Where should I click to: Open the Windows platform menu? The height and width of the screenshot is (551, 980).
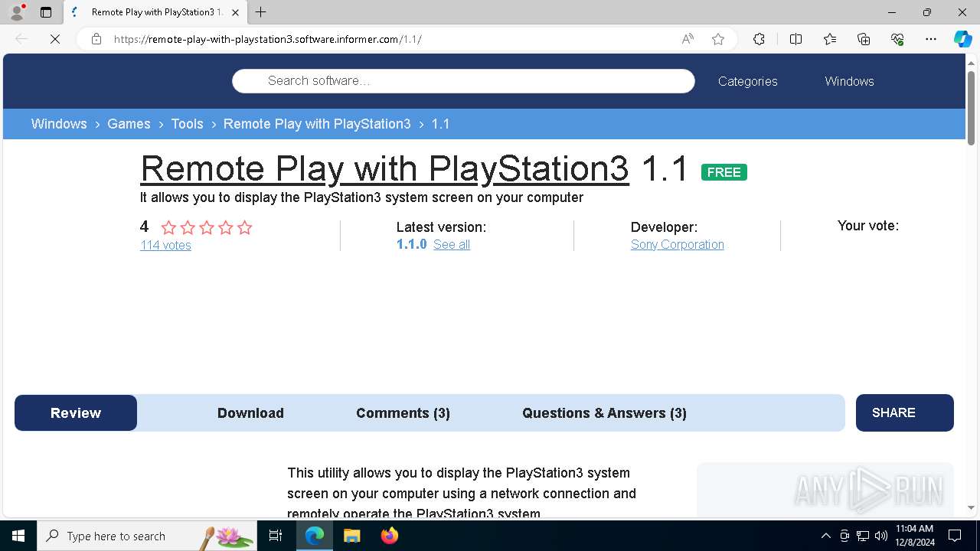[x=849, y=81]
